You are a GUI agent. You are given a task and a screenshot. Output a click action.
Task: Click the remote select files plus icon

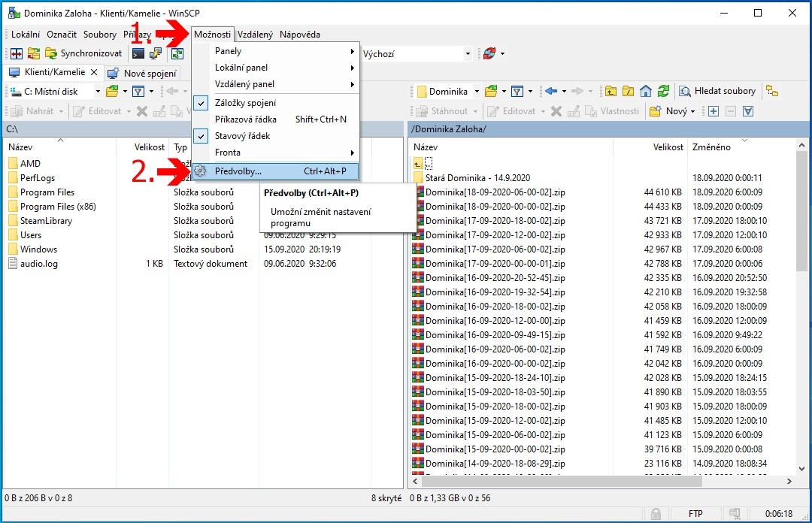(x=714, y=111)
